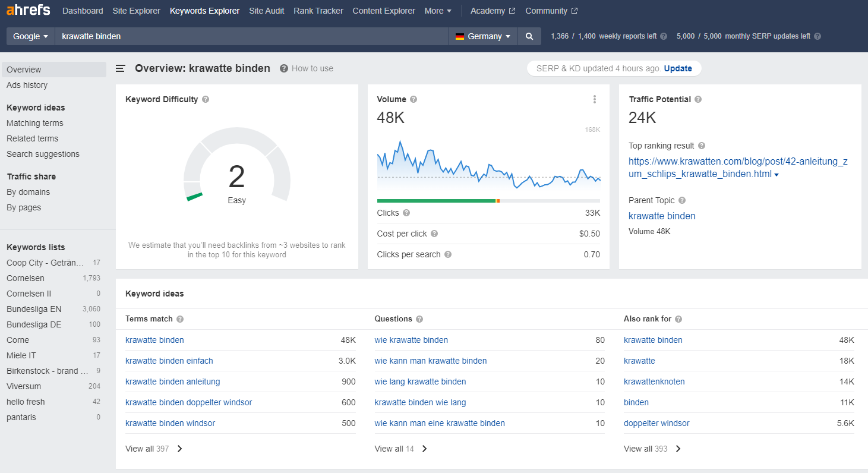Toggle the hamburger sidebar menu icon

(x=121, y=68)
